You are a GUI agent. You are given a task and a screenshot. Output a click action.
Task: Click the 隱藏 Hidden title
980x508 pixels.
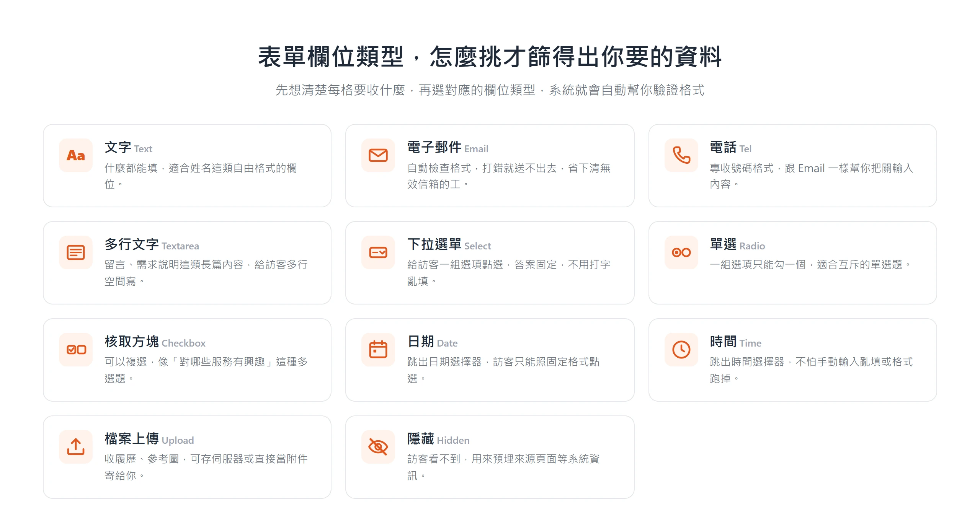click(x=438, y=439)
